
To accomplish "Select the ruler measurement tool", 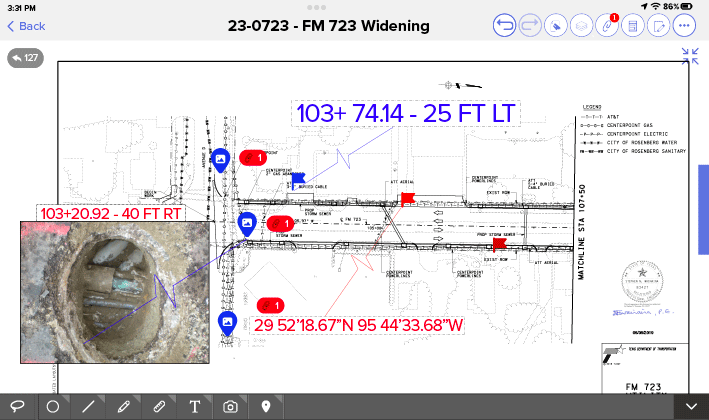I will pos(159,406).
